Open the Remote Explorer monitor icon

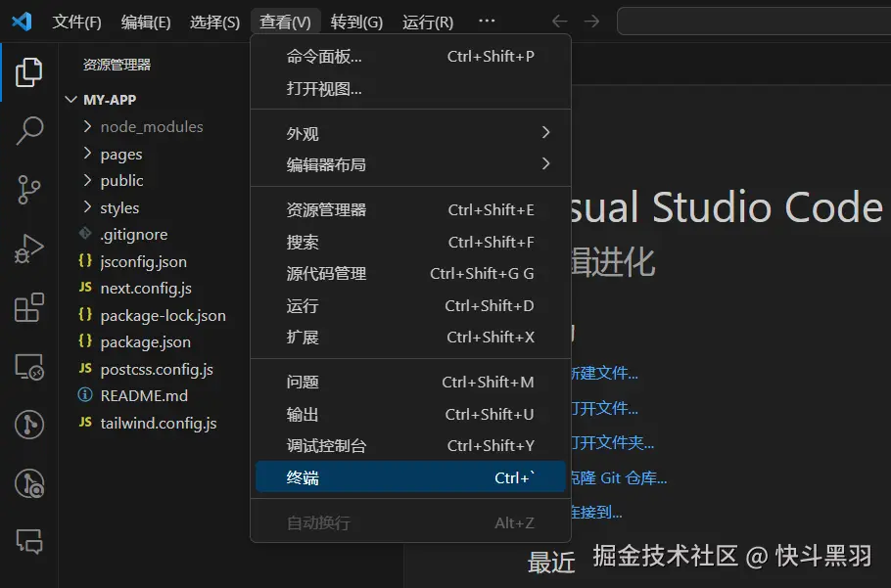coord(29,367)
